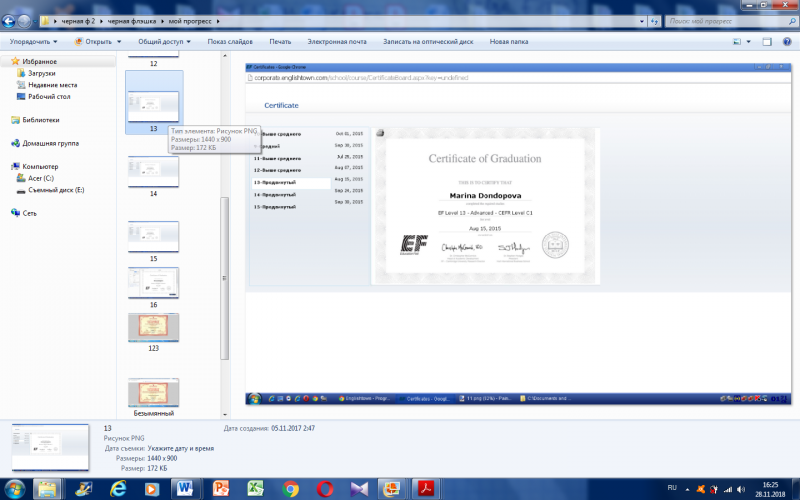Screen dimensions: 800x500
Task: Open drive 'Acer (C:)'
Action: pos(41,178)
